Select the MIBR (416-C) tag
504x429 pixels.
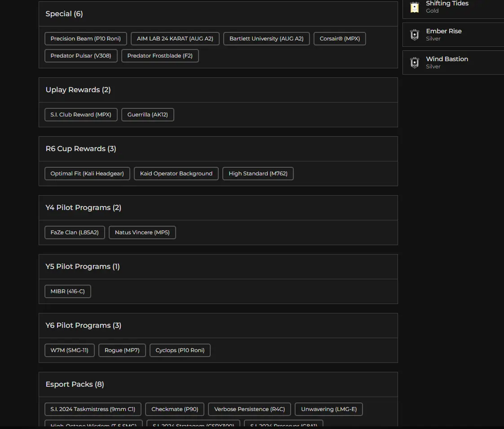67,291
